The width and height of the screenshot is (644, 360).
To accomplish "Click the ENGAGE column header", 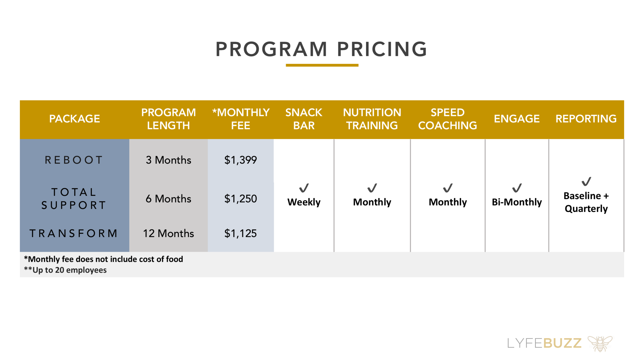I will point(517,119).
